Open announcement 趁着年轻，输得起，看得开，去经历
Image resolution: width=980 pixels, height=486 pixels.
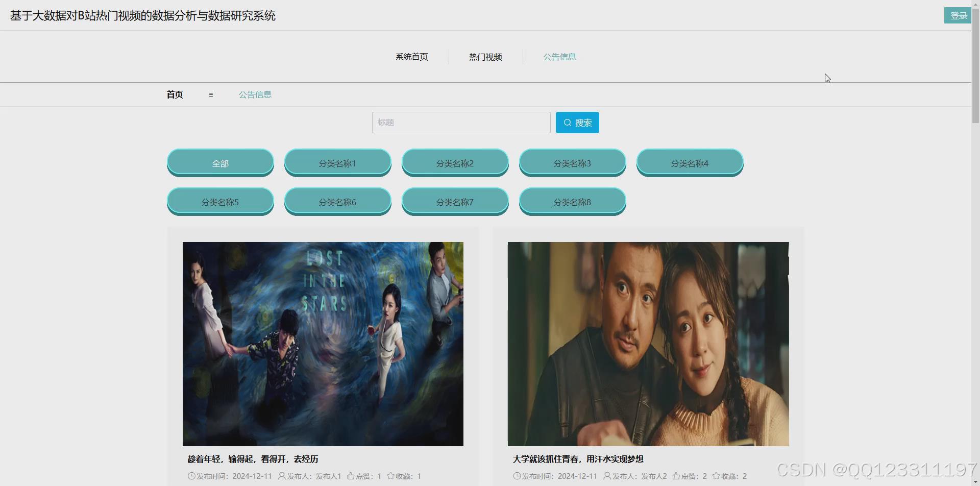tap(253, 459)
